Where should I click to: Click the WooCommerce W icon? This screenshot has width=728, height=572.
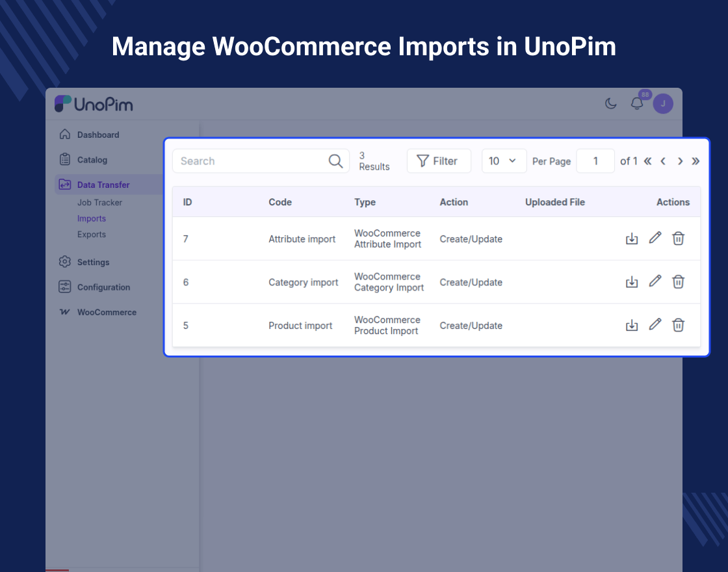point(65,311)
